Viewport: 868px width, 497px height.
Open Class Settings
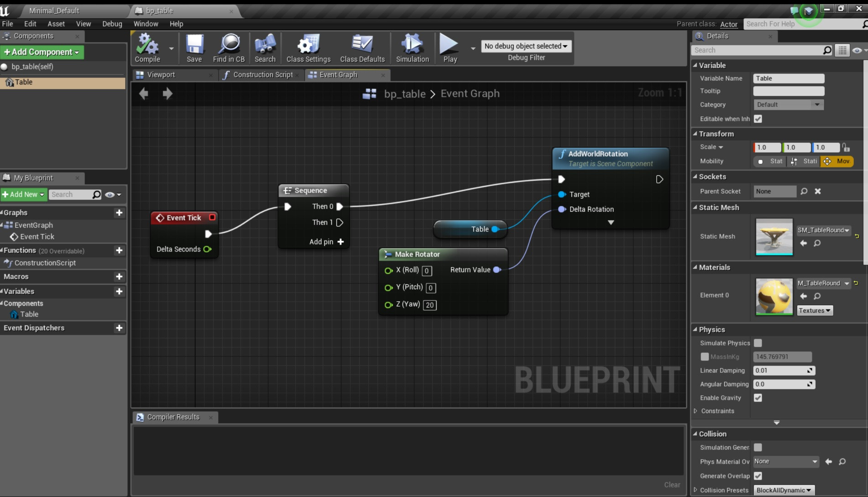click(309, 47)
